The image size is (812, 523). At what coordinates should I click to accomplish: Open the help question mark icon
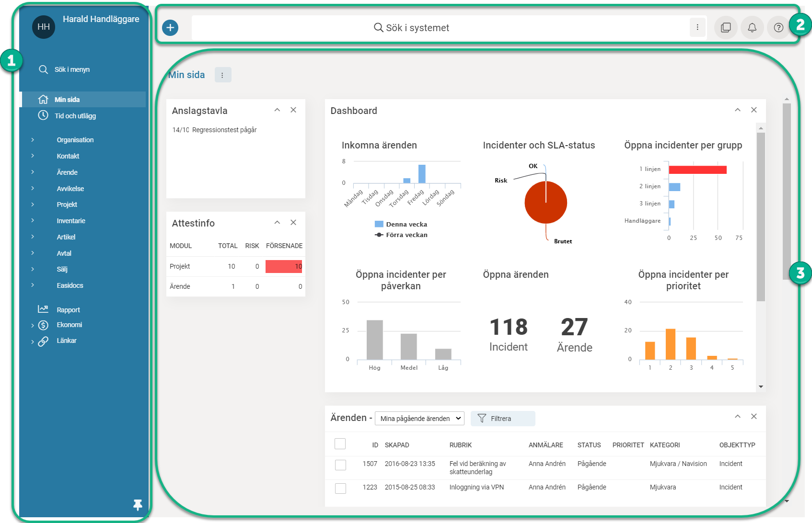point(778,28)
